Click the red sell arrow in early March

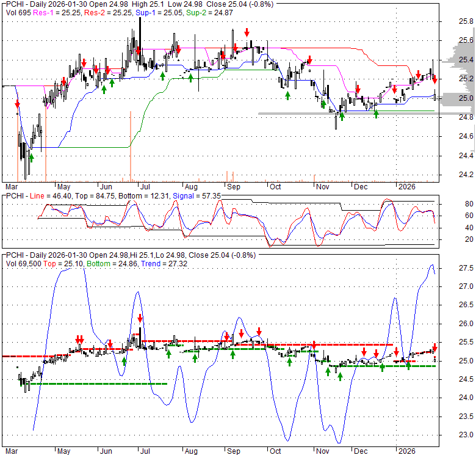point(17,104)
